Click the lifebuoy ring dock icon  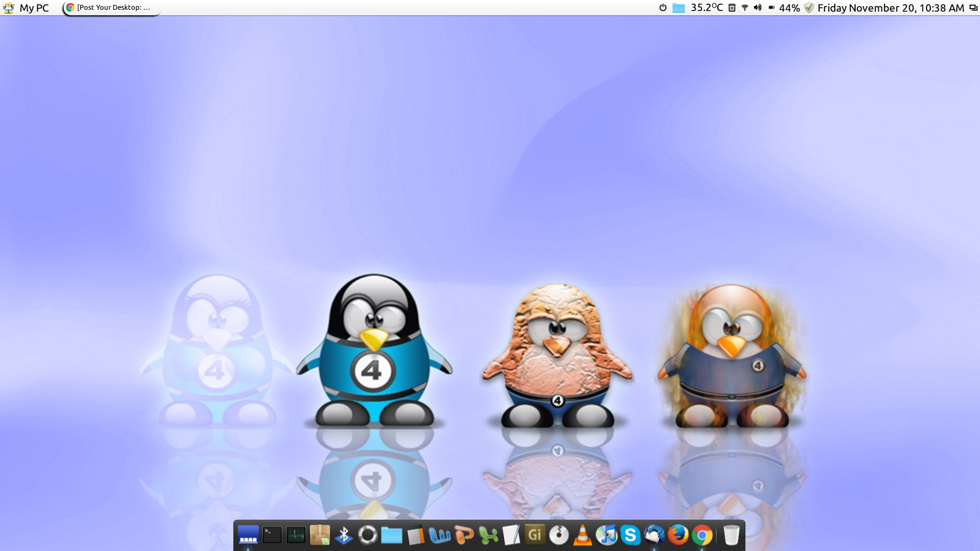point(367,535)
